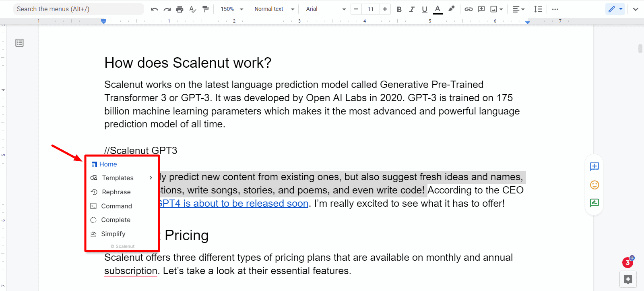
Task: Click the line //Scalenut GPT3
Action: [x=141, y=150]
